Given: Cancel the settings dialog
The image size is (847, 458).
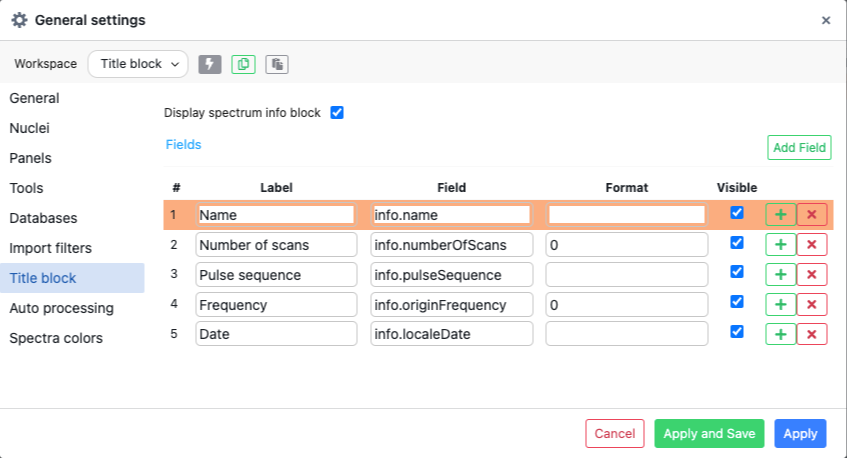Looking at the screenshot, I should [x=615, y=433].
